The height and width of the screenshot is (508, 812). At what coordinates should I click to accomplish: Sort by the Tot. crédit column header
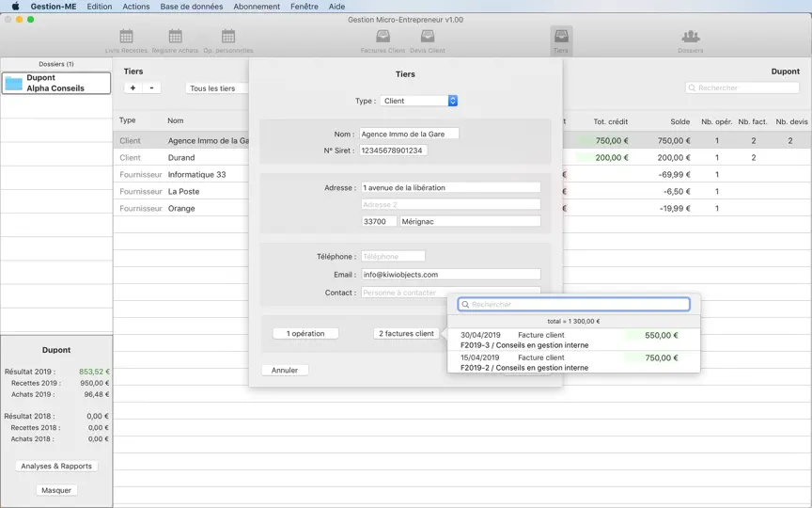[x=611, y=121]
